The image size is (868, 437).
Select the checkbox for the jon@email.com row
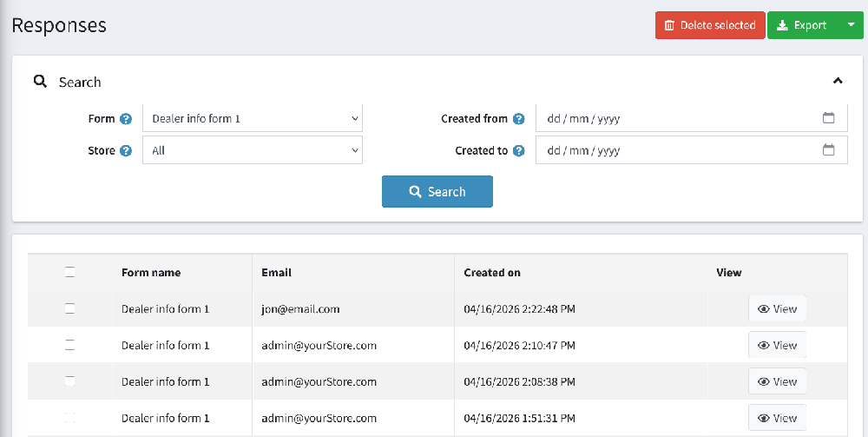[x=69, y=308]
